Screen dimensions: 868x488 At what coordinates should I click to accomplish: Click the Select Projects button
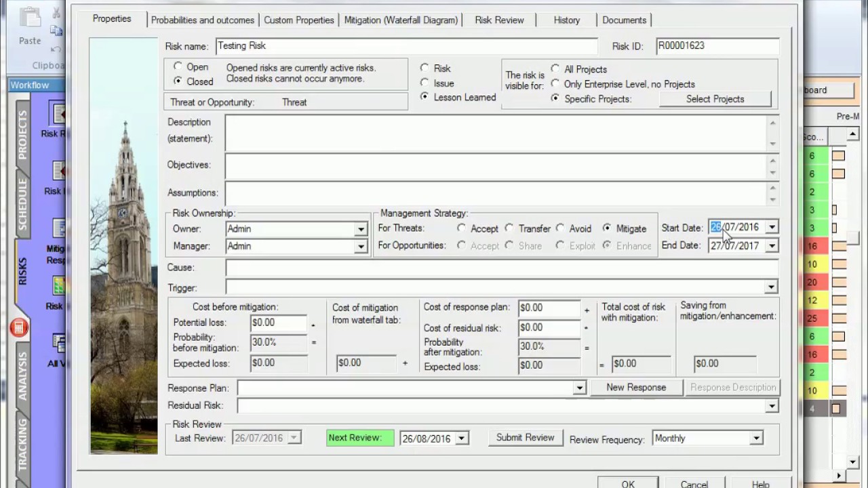715,99
